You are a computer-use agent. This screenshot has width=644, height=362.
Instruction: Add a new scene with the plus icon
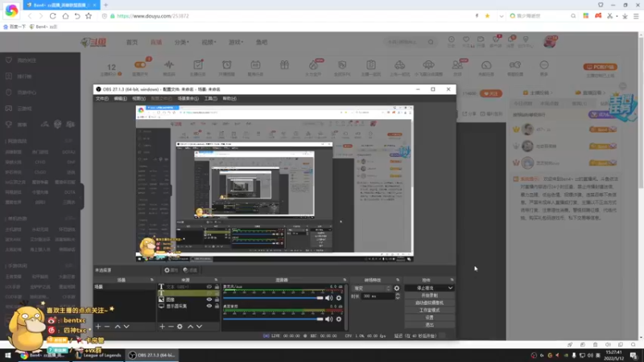coord(98,327)
